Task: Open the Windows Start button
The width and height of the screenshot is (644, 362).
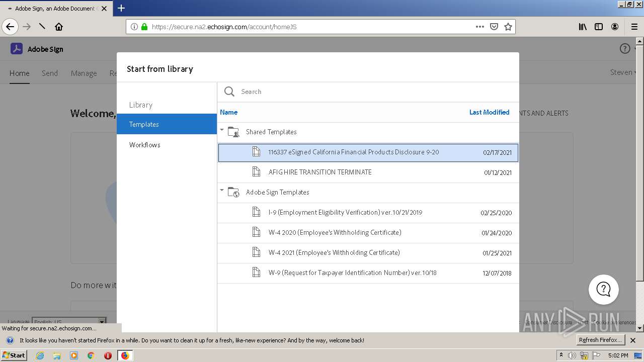Action: point(14,355)
